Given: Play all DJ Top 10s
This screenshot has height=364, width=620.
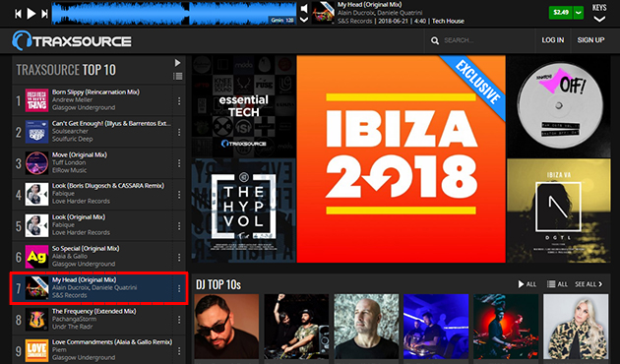Looking at the screenshot, I should click(527, 284).
